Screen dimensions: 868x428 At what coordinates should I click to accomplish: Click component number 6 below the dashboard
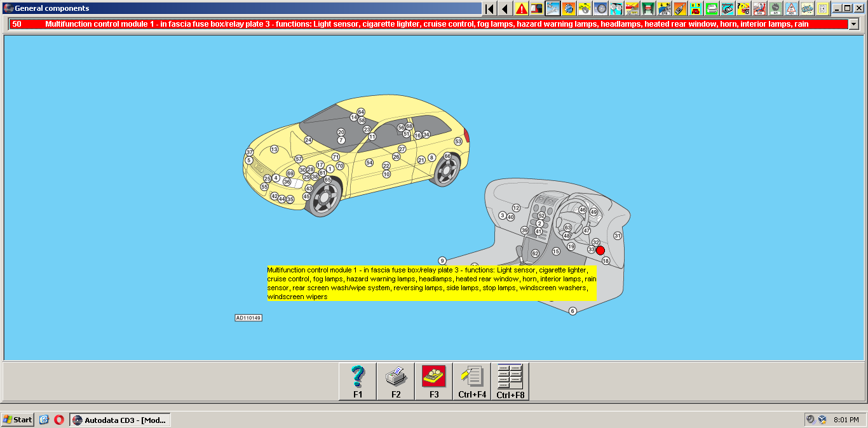(573, 311)
